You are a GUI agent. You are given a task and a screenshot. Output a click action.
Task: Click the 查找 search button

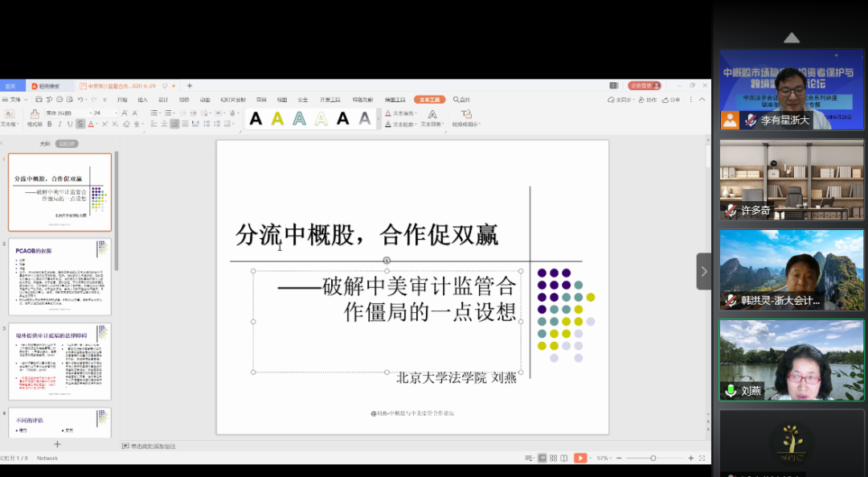(x=461, y=100)
